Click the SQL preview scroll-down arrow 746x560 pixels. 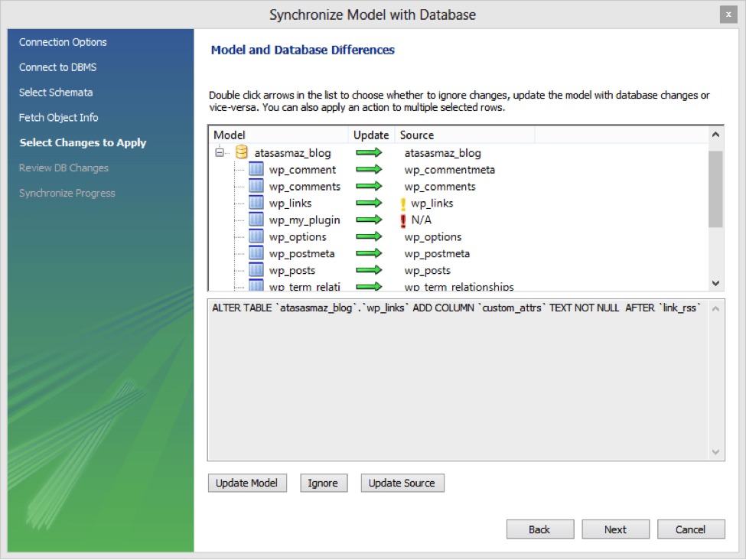pyautogui.click(x=715, y=452)
